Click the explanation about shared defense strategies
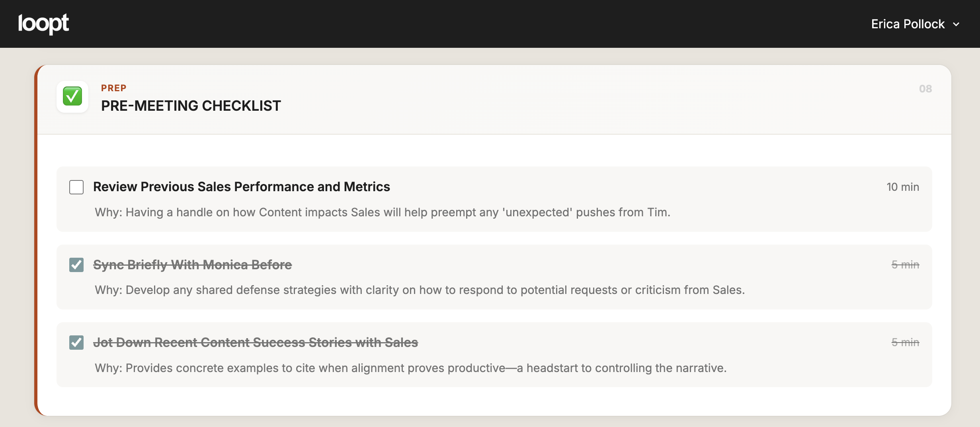This screenshot has height=427, width=980. (420, 290)
